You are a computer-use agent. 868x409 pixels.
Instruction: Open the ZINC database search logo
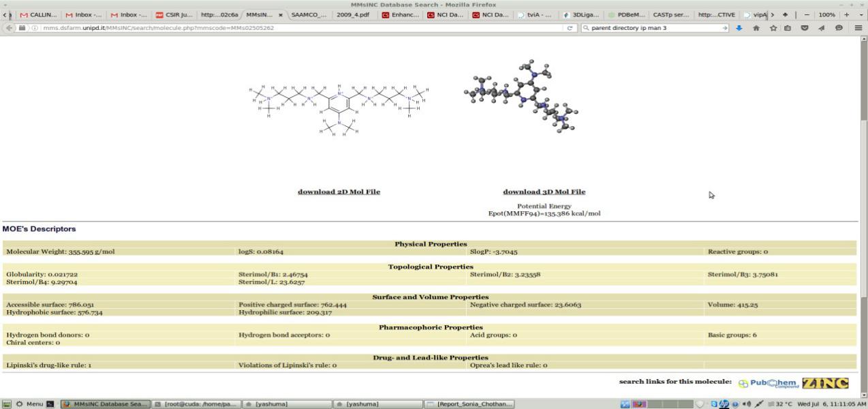825,383
